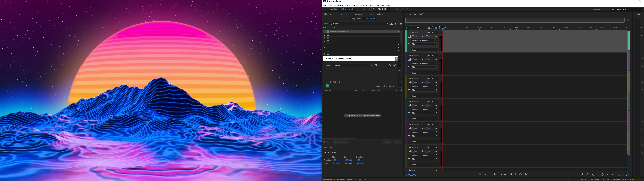Mute Track 1
The width and height of the screenshot is (644, 181).
tap(429, 33)
